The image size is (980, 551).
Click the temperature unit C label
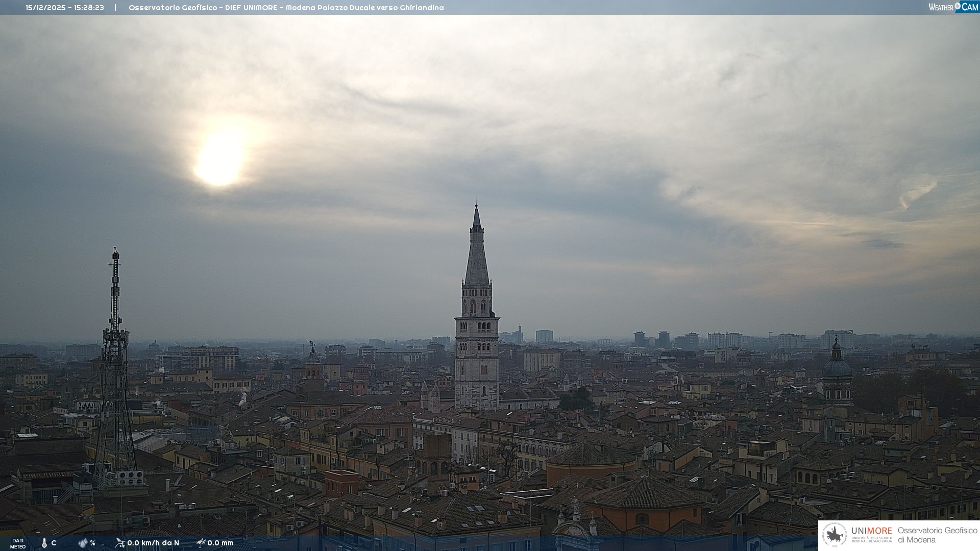pos(54,543)
